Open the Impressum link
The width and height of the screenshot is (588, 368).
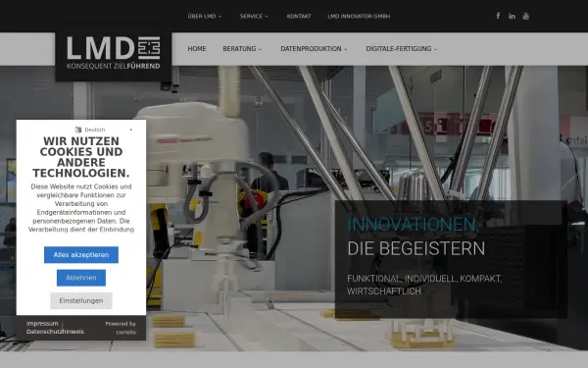coord(42,324)
